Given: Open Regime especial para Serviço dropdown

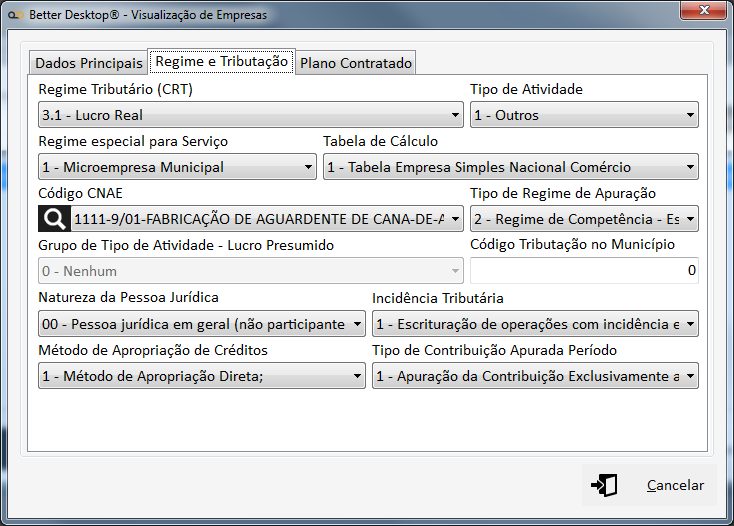Looking at the screenshot, I should click(x=177, y=167).
